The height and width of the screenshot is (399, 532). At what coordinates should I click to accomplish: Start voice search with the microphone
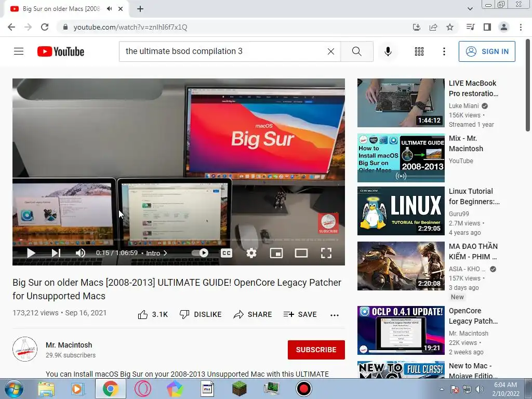[388, 51]
